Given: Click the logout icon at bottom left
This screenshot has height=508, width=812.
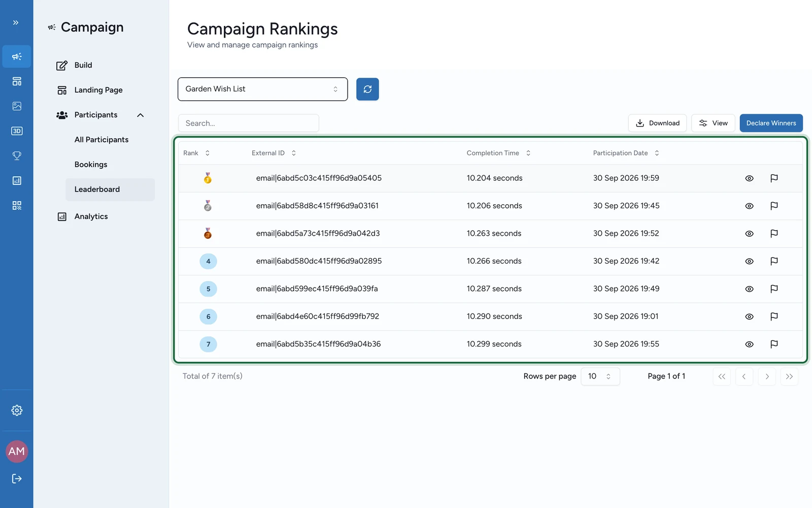Looking at the screenshot, I should (17, 479).
